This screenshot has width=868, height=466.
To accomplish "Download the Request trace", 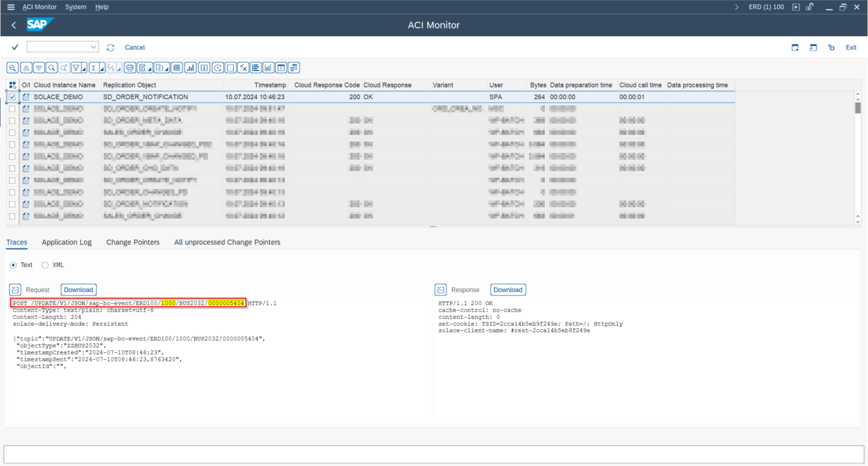I will [78, 290].
